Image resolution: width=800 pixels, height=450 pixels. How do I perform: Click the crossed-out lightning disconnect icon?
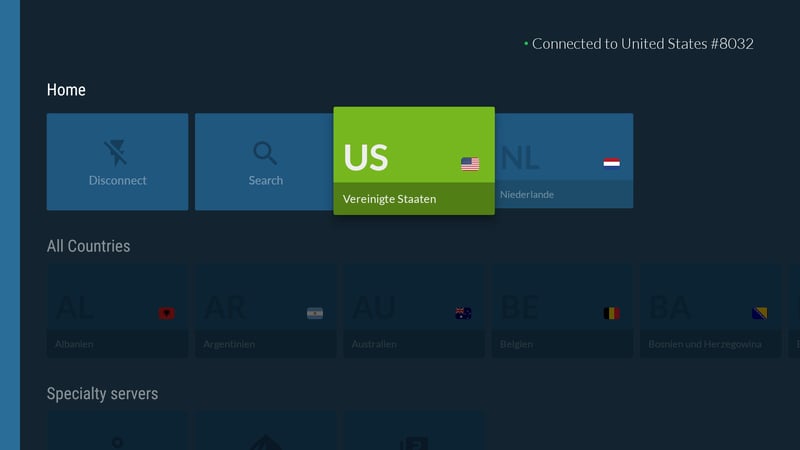click(x=116, y=153)
